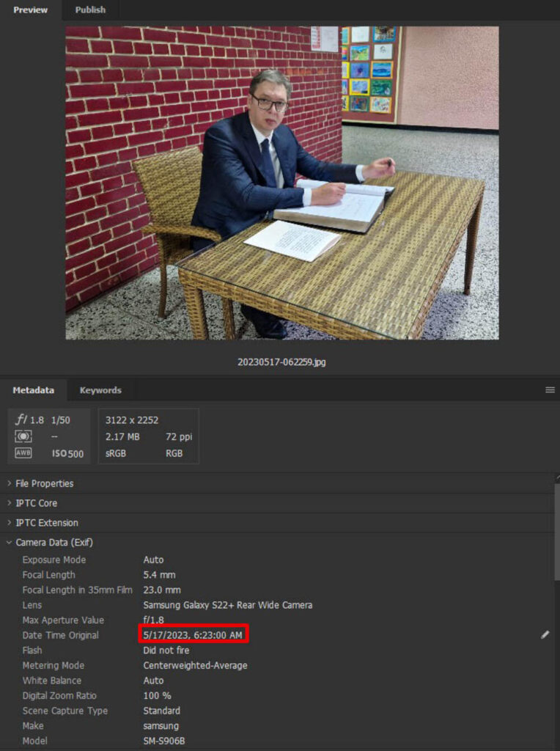The image size is (560, 751).
Task: Click the Date Time Original value field
Action: [x=194, y=634]
